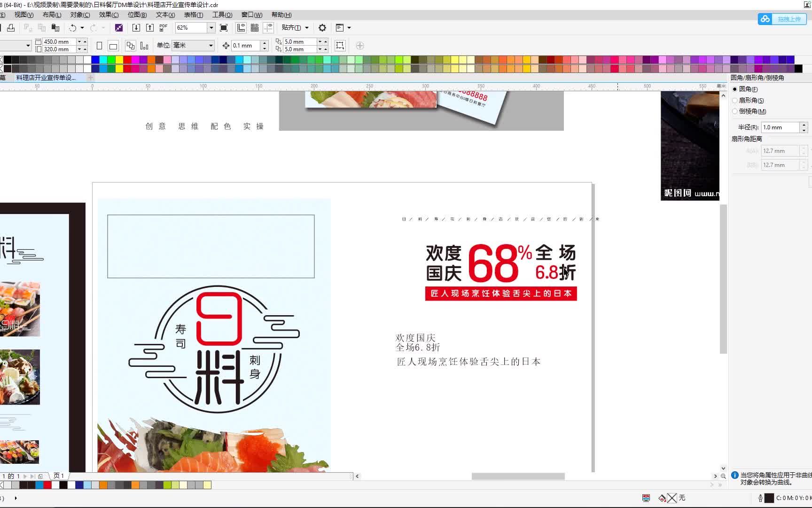
Task: Toggle the treat-as-filled button
Action: [340, 46]
